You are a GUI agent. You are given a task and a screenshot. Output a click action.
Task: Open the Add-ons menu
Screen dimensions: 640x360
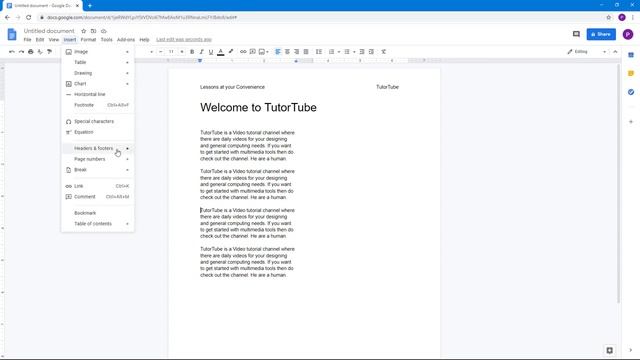pyautogui.click(x=126, y=40)
